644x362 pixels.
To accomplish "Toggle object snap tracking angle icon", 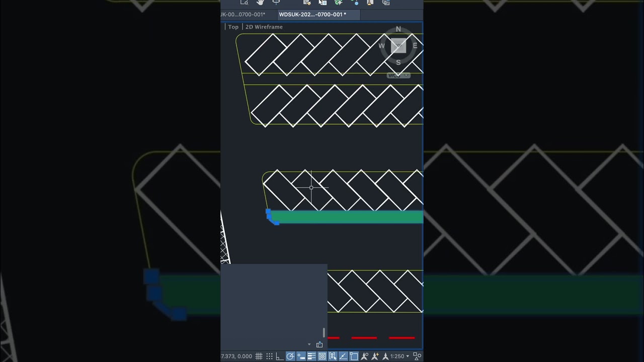I will [343, 356].
